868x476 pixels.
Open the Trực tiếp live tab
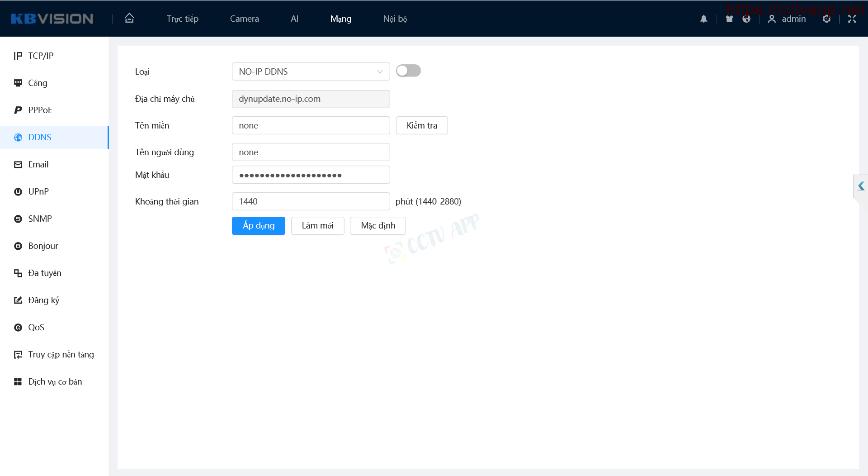pos(182,19)
